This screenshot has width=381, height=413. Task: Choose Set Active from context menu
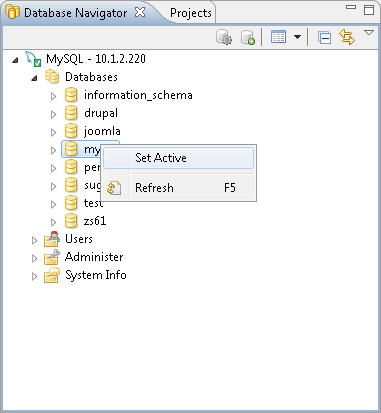coord(179,158)
